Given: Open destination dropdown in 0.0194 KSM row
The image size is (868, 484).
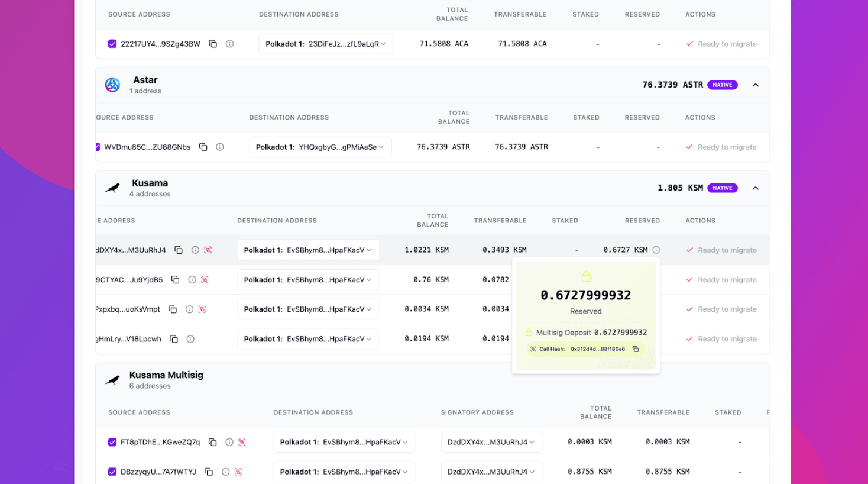Looking at the screenshot, I should pos(308,339).
